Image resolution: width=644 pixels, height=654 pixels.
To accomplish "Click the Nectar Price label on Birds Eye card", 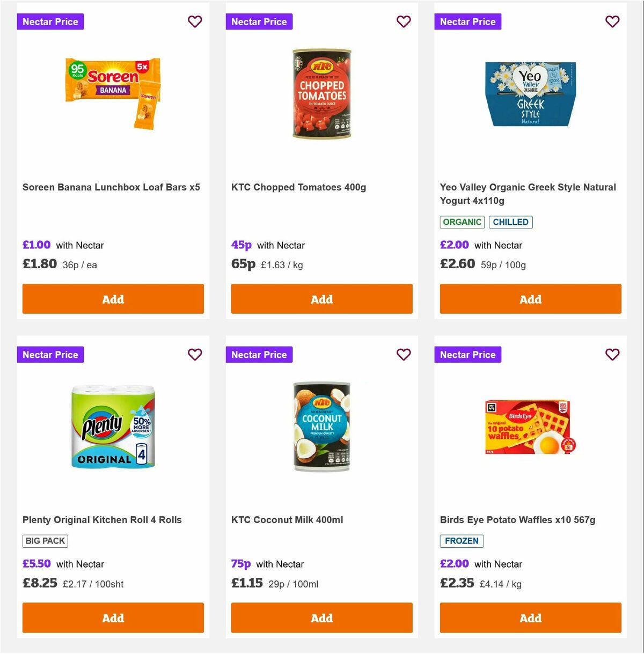I will [467, 355].
